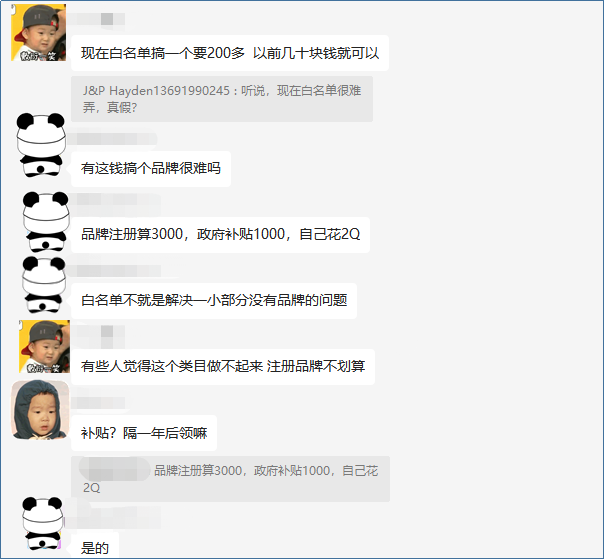Click panda avatar beside '是的' message
604x560 pixels.
coord(42,523)
